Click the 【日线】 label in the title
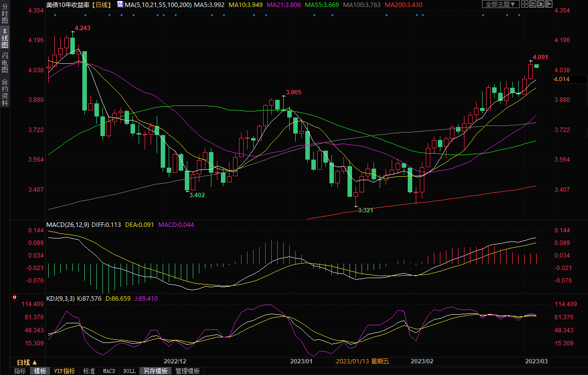 coord(101,5)
